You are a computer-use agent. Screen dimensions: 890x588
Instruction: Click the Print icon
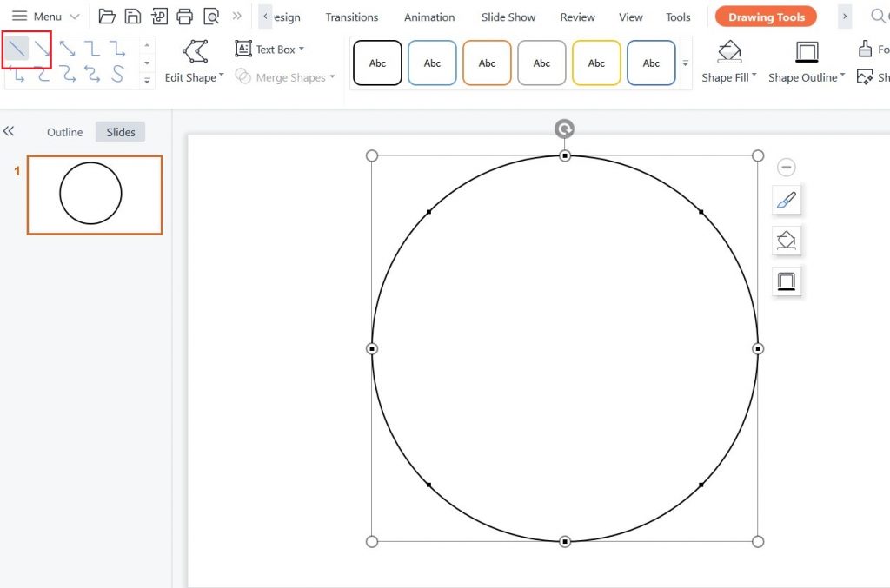pos(184,17)
